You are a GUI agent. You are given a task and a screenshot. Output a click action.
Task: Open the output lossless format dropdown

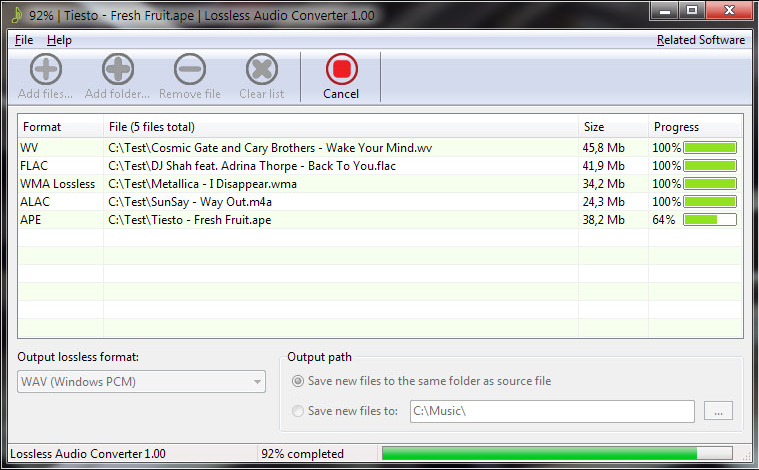tap(141, 382)
